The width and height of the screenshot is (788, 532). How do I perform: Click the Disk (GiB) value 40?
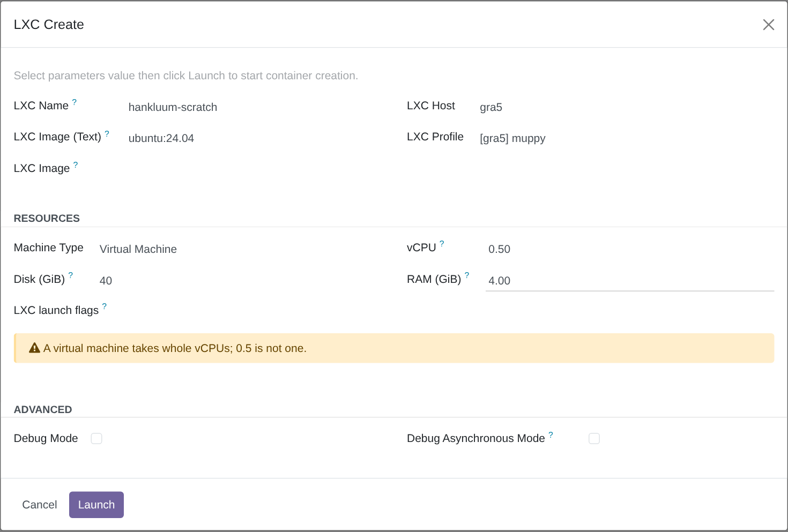[x=240, y=281]
